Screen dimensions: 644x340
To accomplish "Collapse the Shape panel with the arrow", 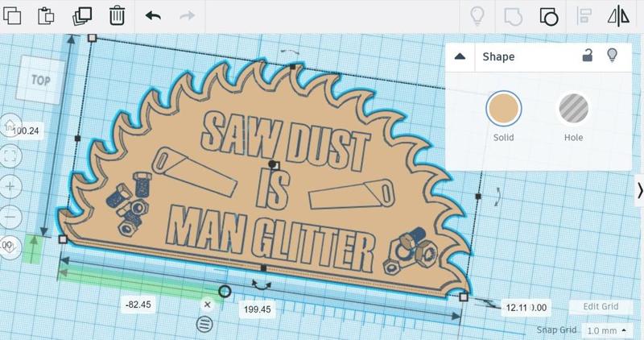I will click(x=460, y=56).
